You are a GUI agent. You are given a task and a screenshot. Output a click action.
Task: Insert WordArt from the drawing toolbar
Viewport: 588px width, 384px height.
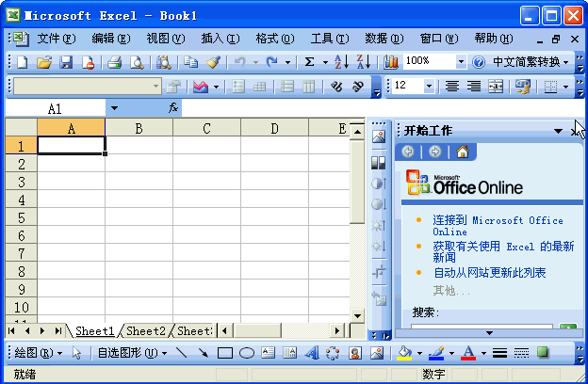pos(312,353)
